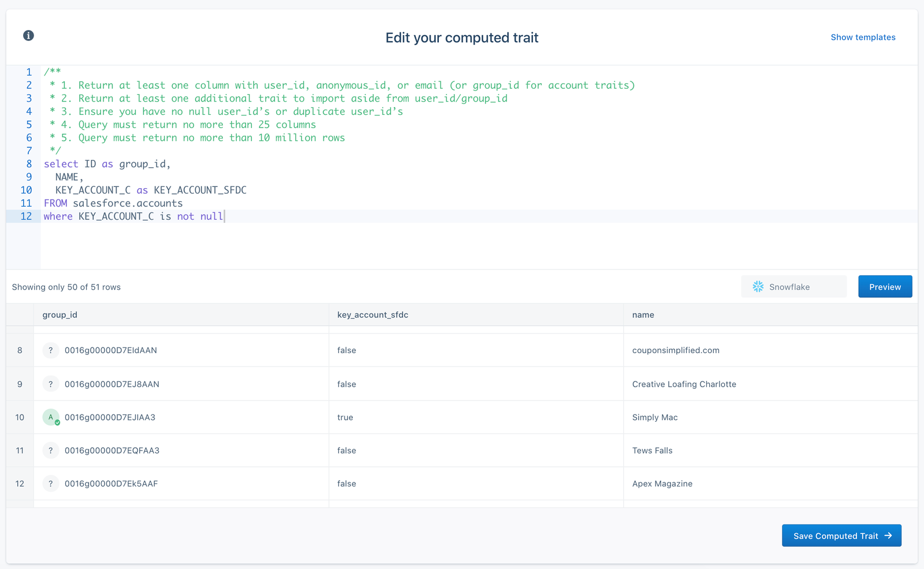Select the true value in Simply Mac row
The width and height of the screenshot is (924, 569).
pos(345,418)
